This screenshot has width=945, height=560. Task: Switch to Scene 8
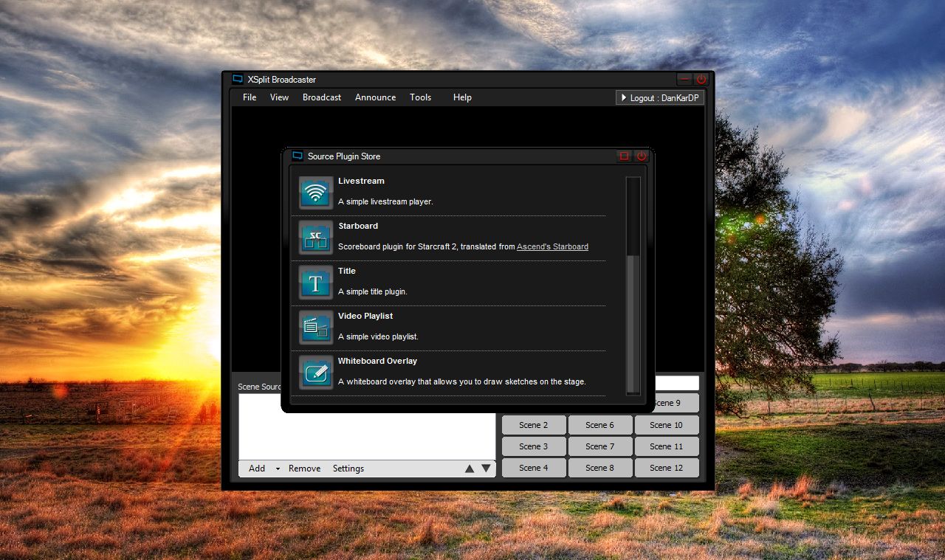point(600,468)
